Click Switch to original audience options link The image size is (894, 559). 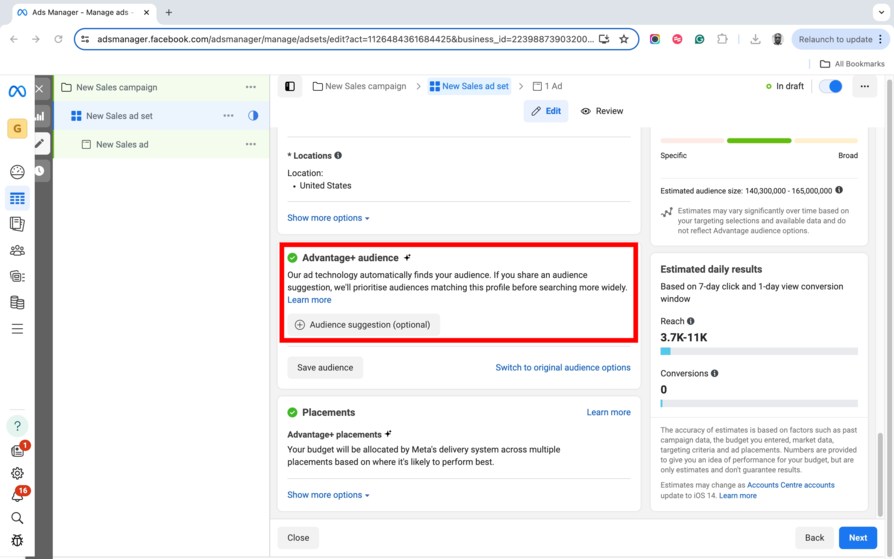563,367
